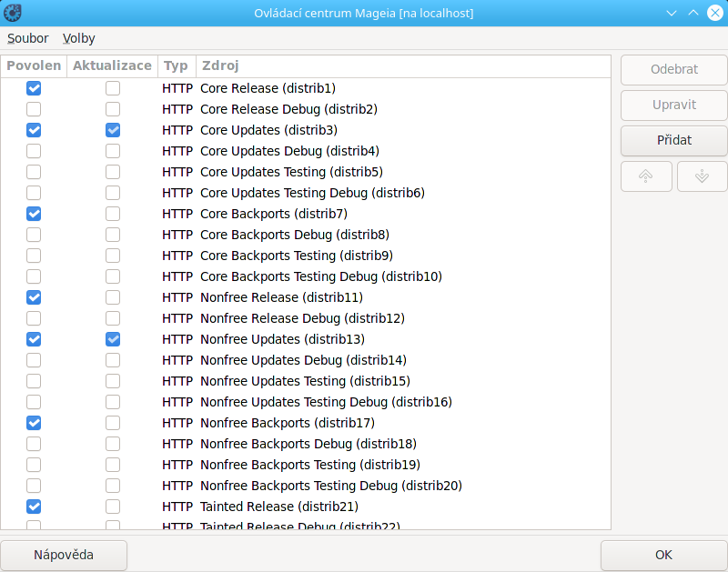Image resolution: width=728 pixels, height=572 pixels.
Task: Uncheck Aktualizace for Nonfree Updates (distrib13)
Action: 113,339
